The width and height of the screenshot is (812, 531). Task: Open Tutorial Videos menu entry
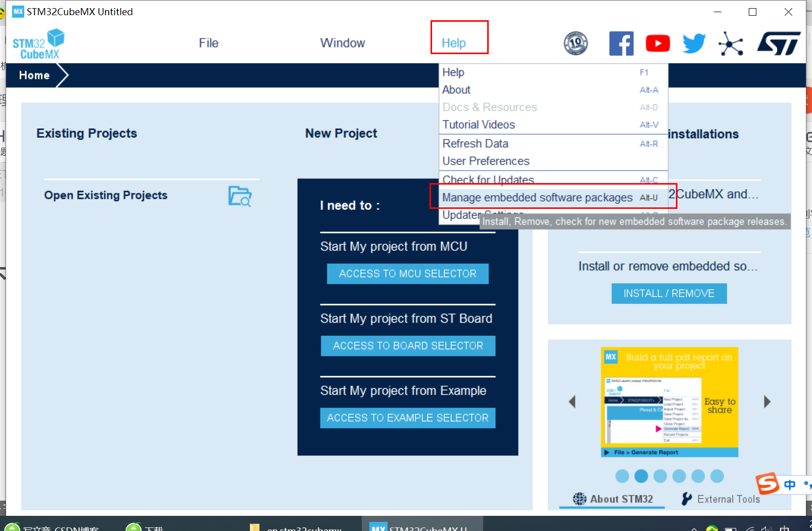[553, 124]
